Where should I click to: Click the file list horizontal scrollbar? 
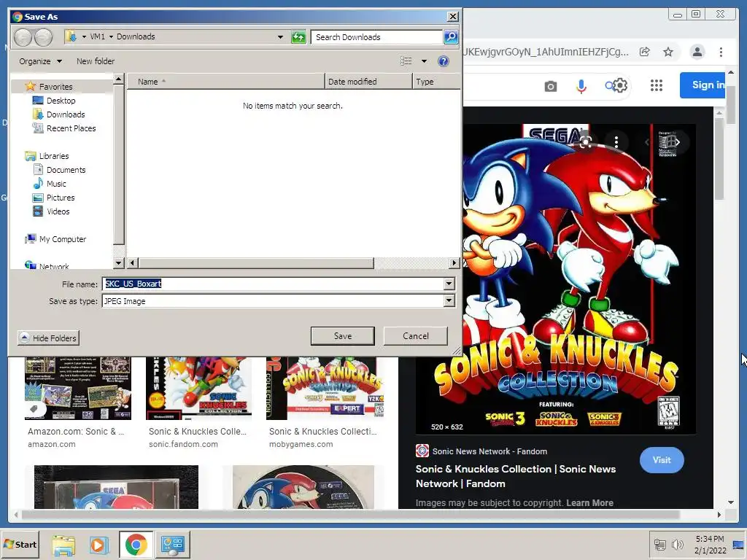[256, 262]
